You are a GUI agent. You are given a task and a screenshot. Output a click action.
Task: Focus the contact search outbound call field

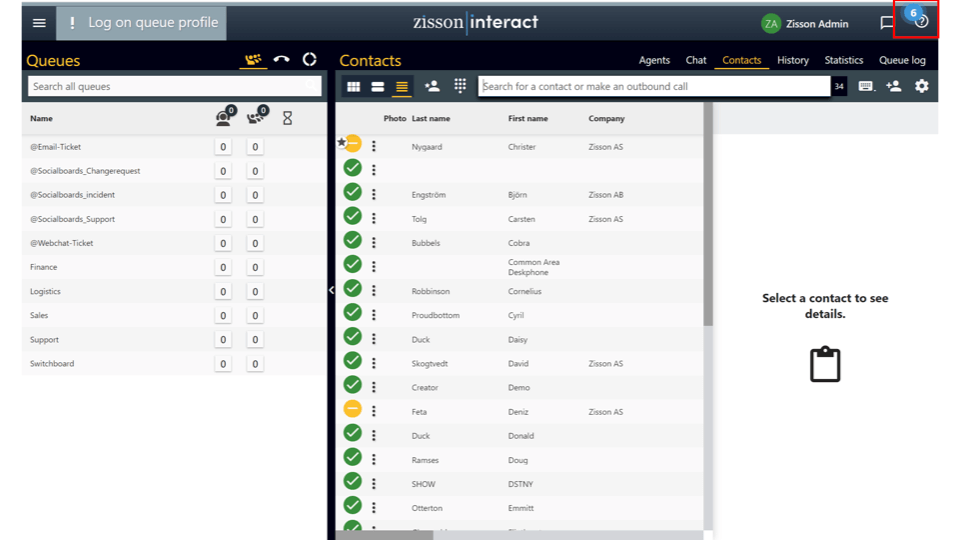tap(654, 86)
